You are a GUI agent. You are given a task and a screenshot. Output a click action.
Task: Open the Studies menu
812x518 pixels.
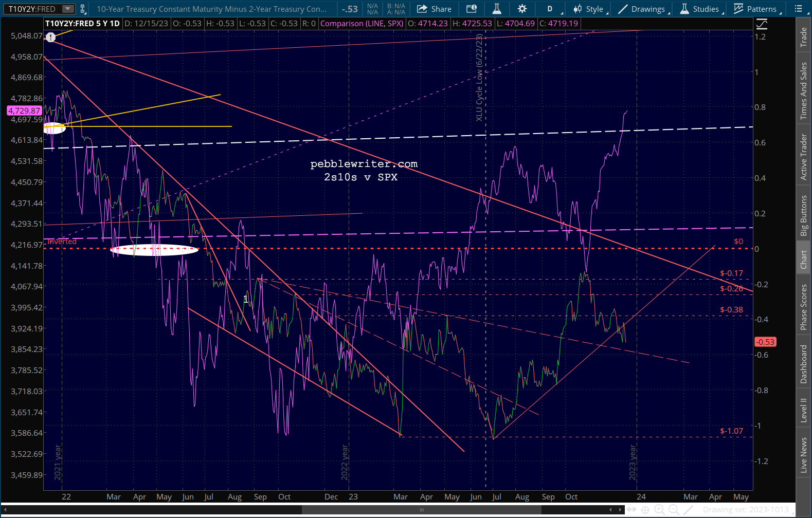tap(700, 9)
